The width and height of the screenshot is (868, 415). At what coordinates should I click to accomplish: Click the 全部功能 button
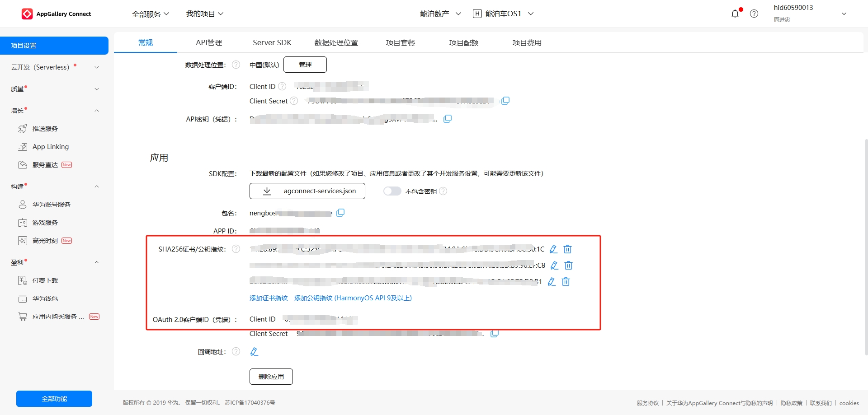pyautogui.click(x=54, y=399)
